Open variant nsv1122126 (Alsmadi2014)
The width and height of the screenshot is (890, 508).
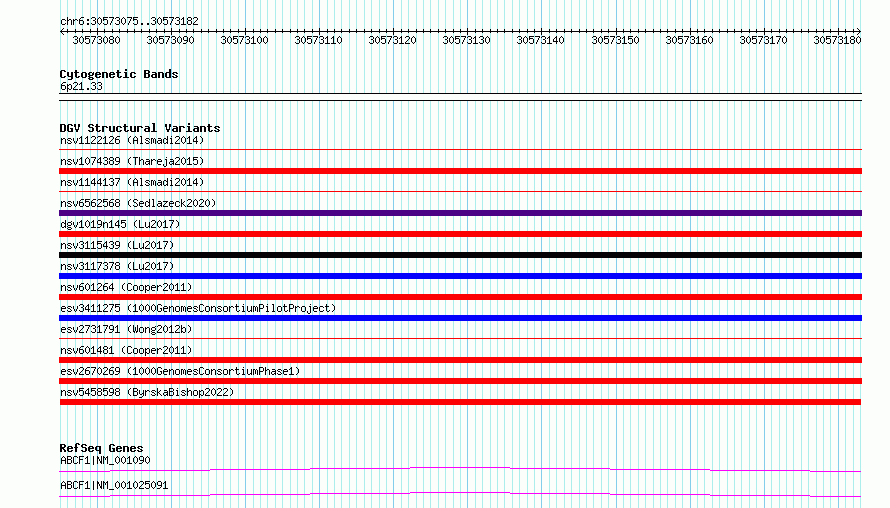pyautogui.click(x=132, y=140)
